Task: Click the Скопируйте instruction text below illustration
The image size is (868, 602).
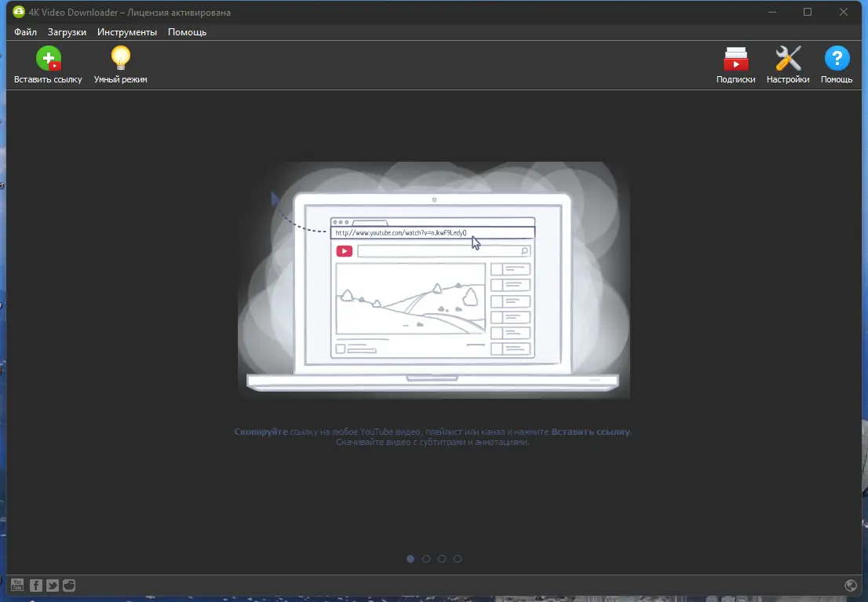Action: tap(433, 436)
